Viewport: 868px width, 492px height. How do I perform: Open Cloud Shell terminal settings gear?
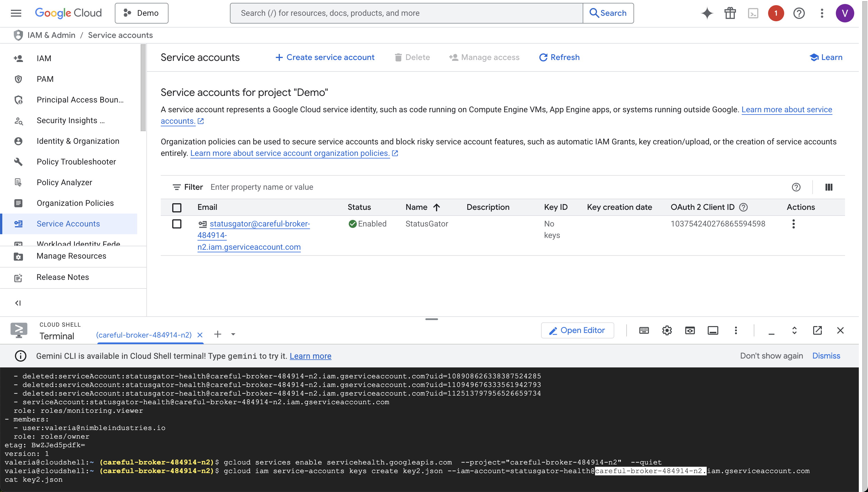click(x=666, y=330)
